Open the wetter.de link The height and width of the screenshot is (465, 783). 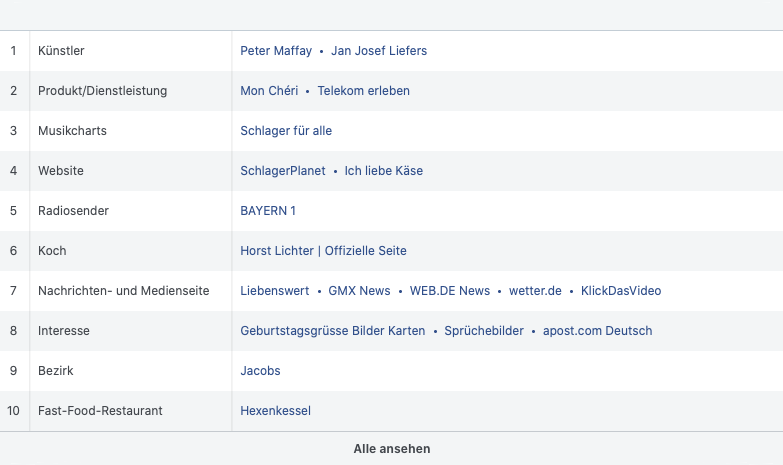pos(535,291)
